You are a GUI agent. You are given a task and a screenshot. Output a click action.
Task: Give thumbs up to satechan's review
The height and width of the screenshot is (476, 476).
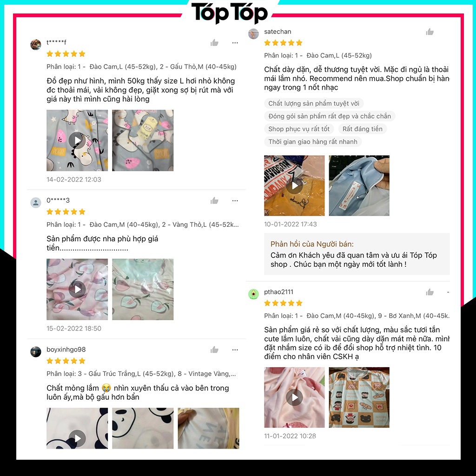(430, 32)
